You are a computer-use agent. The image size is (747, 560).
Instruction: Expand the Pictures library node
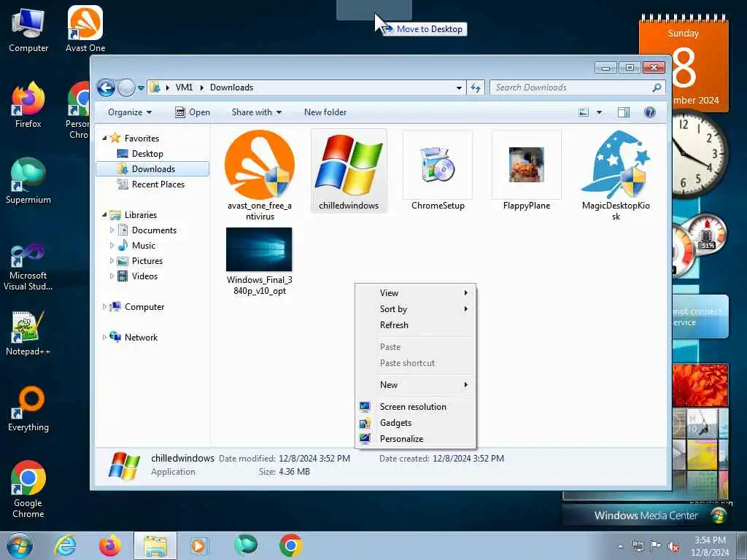point(112,261)
